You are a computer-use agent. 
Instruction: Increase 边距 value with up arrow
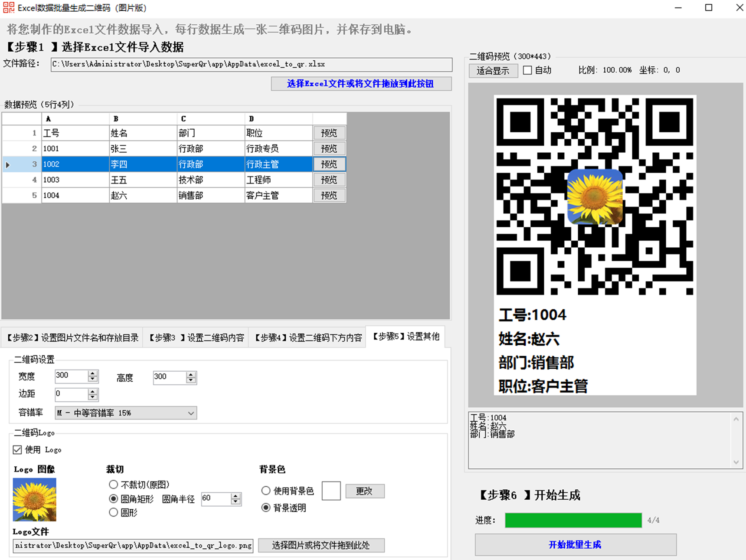(x=92, y=392)
